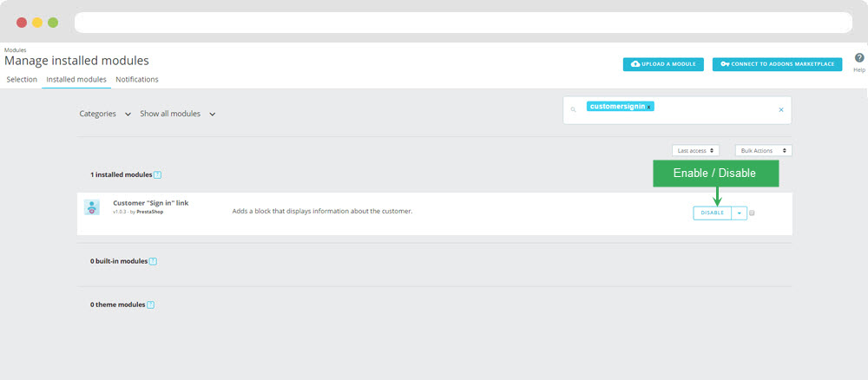Click the module description text

[x=322, y=212]
